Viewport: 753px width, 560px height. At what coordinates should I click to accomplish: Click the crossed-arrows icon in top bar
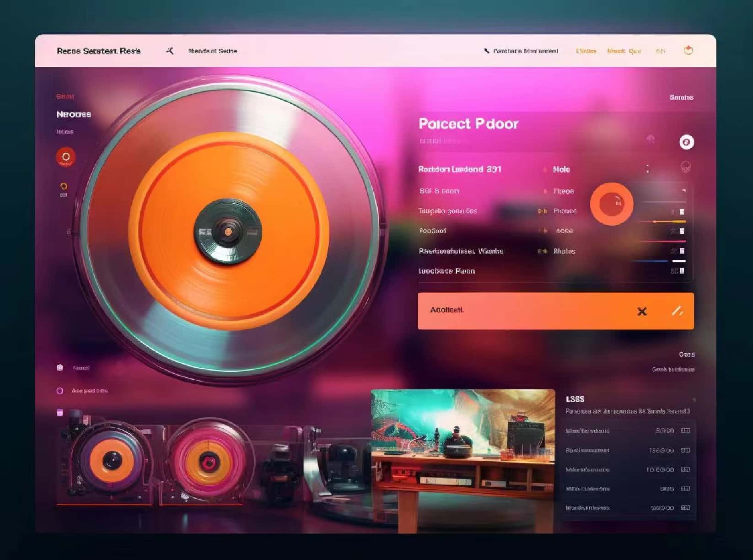(x=170, y=51)
